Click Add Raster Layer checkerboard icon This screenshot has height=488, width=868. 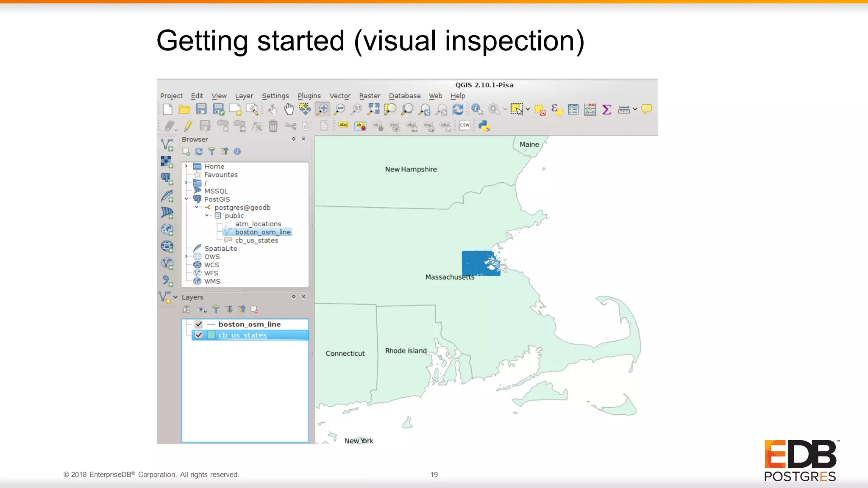point(167,162)
